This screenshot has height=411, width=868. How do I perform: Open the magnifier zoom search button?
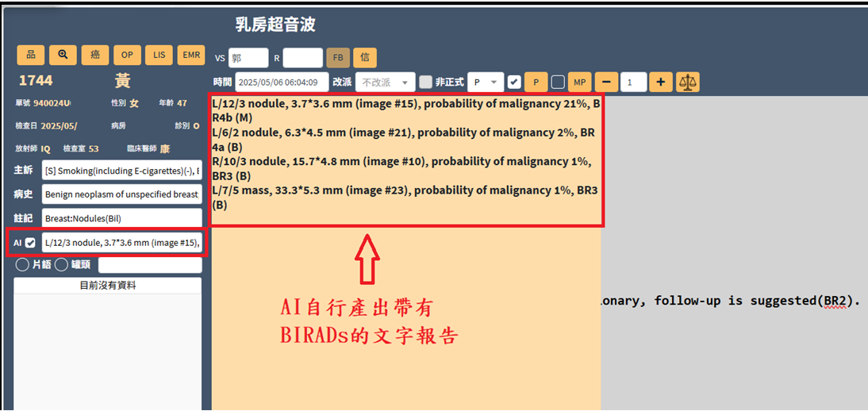[63, 55]
